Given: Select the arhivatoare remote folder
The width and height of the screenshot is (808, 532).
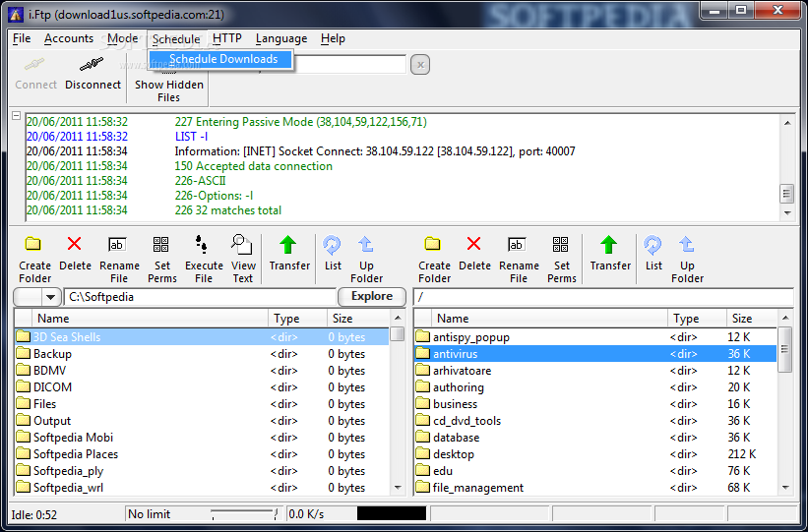Looking at the screenshot, I should click(595, 371).
